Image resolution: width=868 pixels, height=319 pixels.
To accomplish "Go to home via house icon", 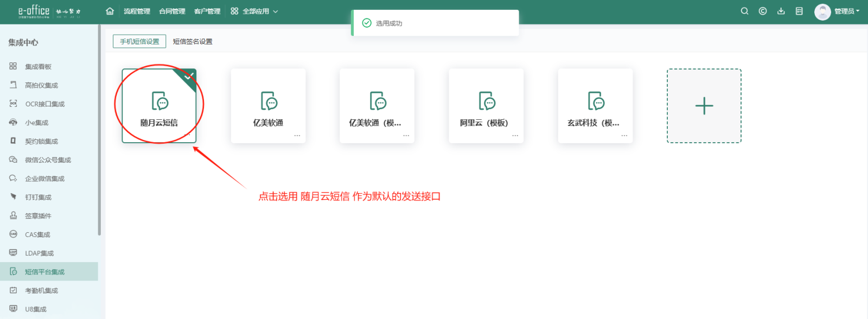I will [x=110, y=11].
